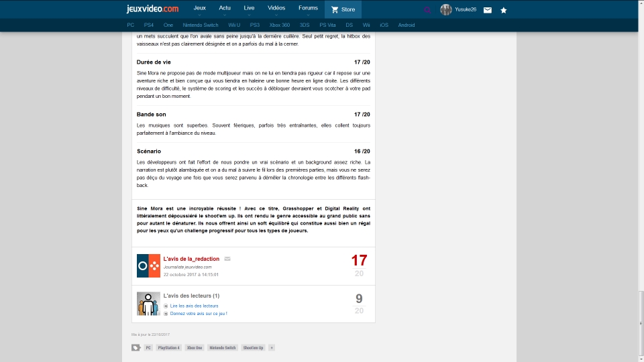
Task: Click the date 22 octobre 2017 à 14:15:01
Action: click(x=191, y=275)
